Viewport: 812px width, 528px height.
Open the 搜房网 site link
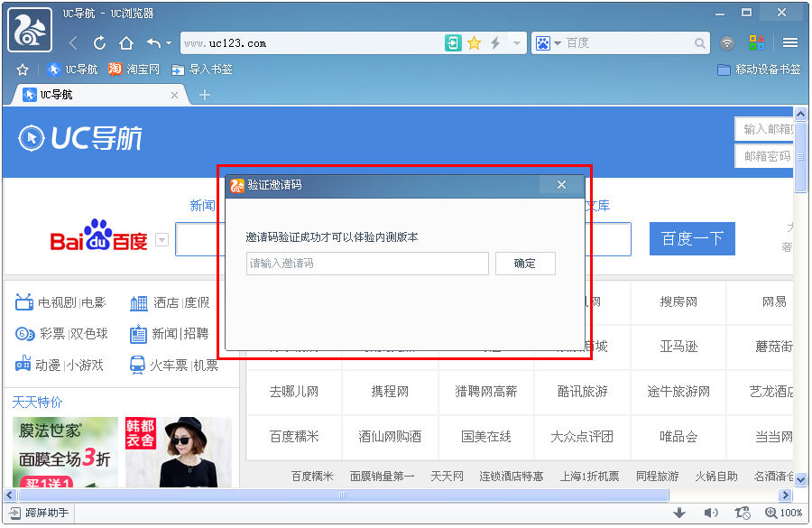(678, 302)
